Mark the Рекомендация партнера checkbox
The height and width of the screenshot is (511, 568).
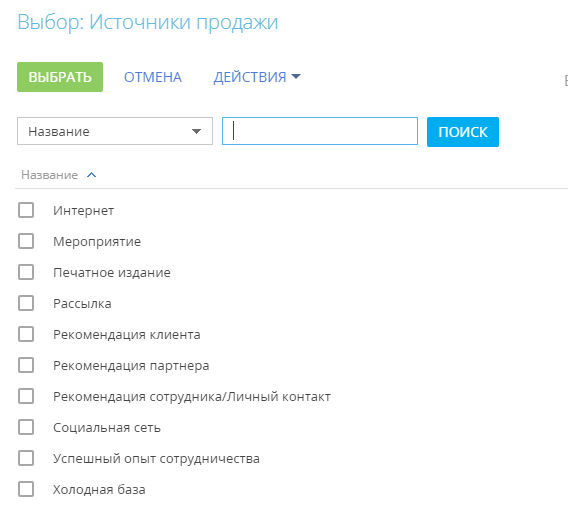coord(26,365)
